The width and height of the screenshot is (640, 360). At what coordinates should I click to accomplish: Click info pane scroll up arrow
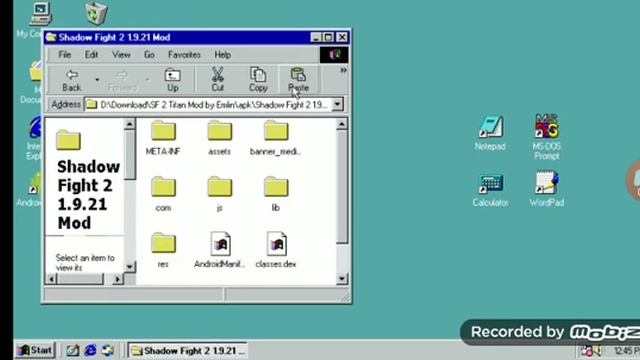click(x=129, y=124)
